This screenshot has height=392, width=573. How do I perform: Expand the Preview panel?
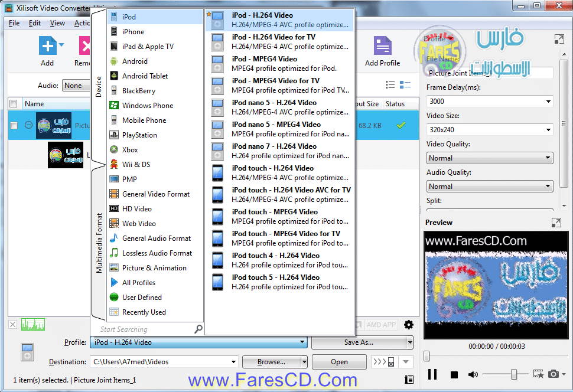click(x=556, y=223)
